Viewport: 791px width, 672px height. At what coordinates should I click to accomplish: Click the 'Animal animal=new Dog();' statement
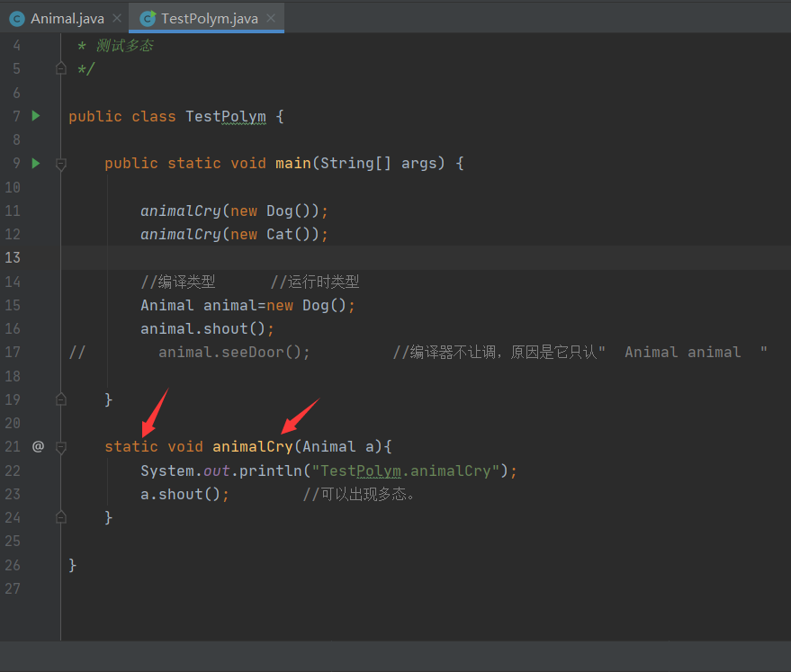[247, 305]
